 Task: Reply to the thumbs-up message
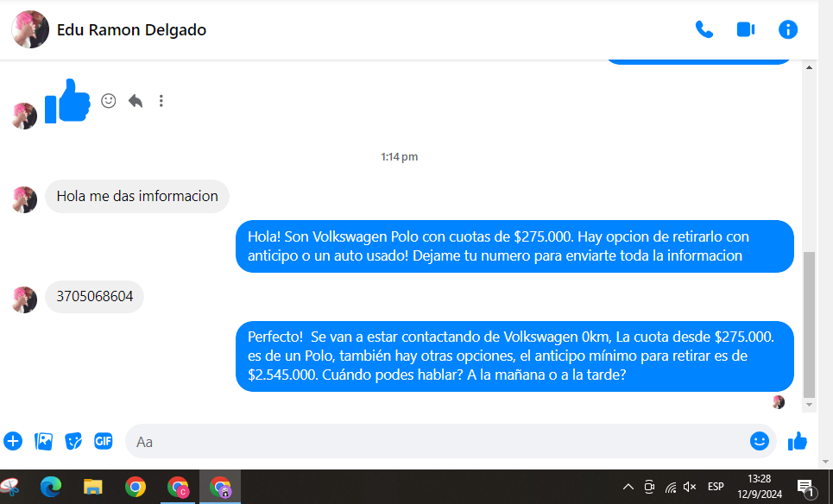pyautogui.click(x=135, y=101)
